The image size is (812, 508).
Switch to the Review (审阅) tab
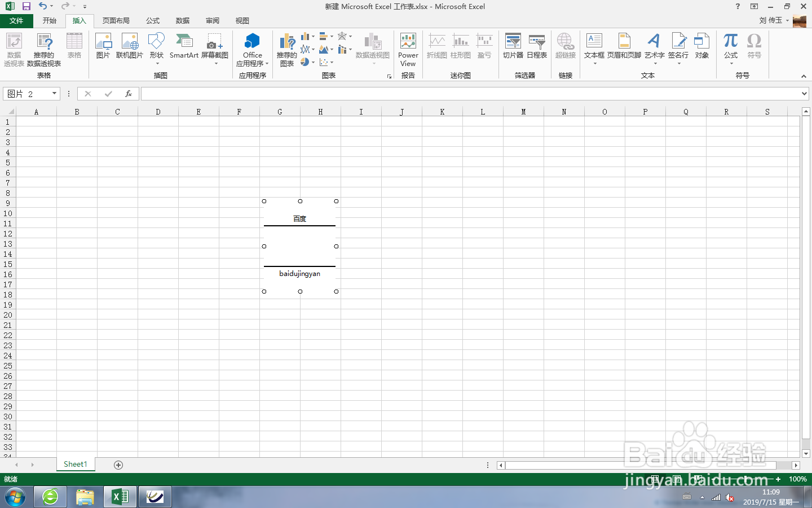(x=213, y=21)
